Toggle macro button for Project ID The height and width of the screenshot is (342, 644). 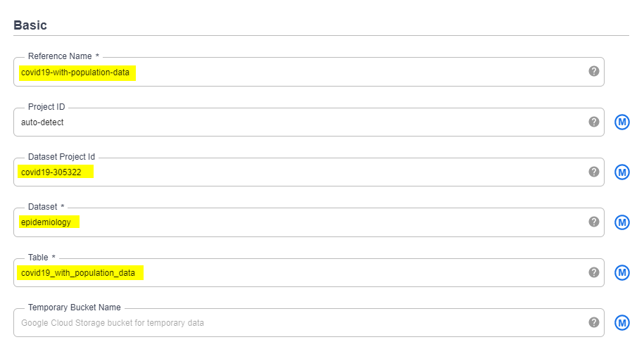click(622, 122)
